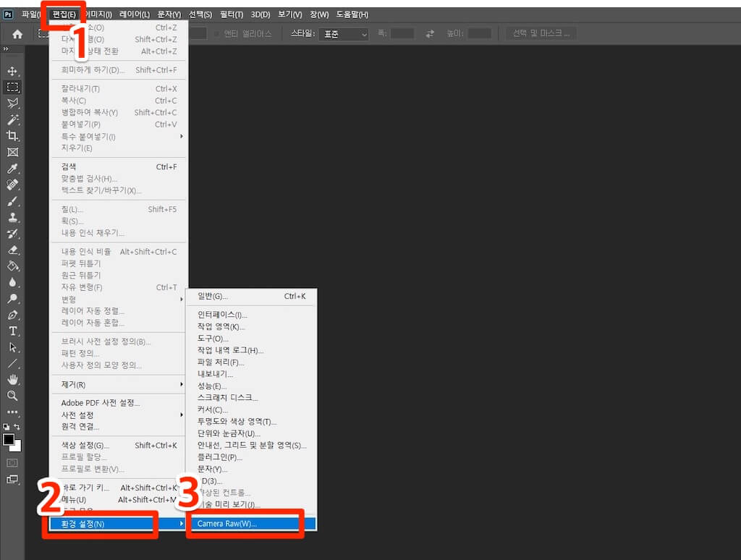This screenshot has width=741, height=560.
Task: Choose Camera Raw(W)... preferences
Action: click(252, 524)
